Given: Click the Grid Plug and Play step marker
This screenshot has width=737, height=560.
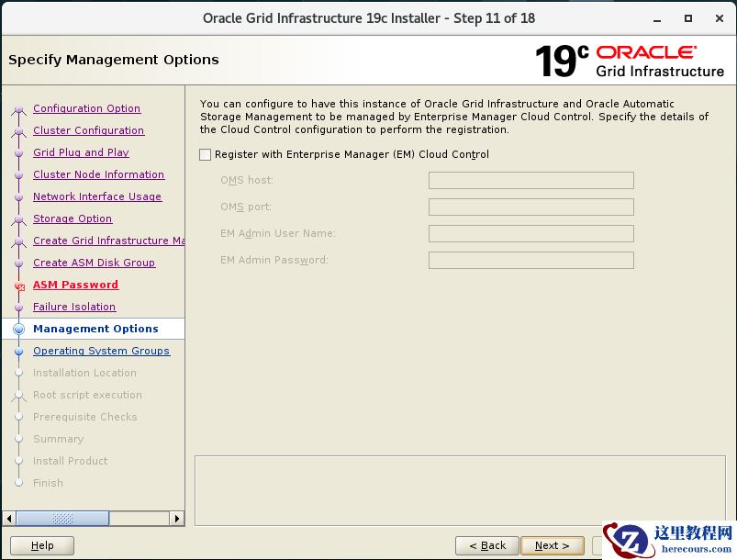Looking at the screenshot, I should click(18, 153).
